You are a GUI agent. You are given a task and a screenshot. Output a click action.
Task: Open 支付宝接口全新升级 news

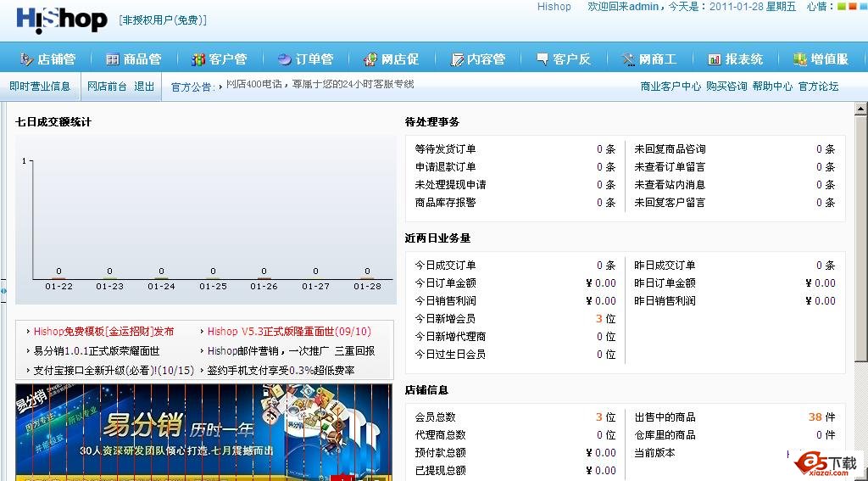(x=114, y=371)
